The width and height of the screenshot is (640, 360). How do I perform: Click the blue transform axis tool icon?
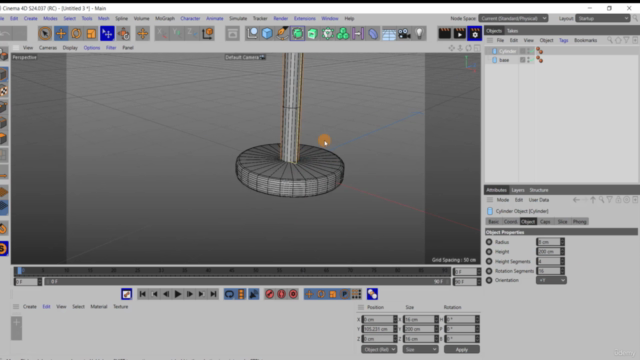107,33
